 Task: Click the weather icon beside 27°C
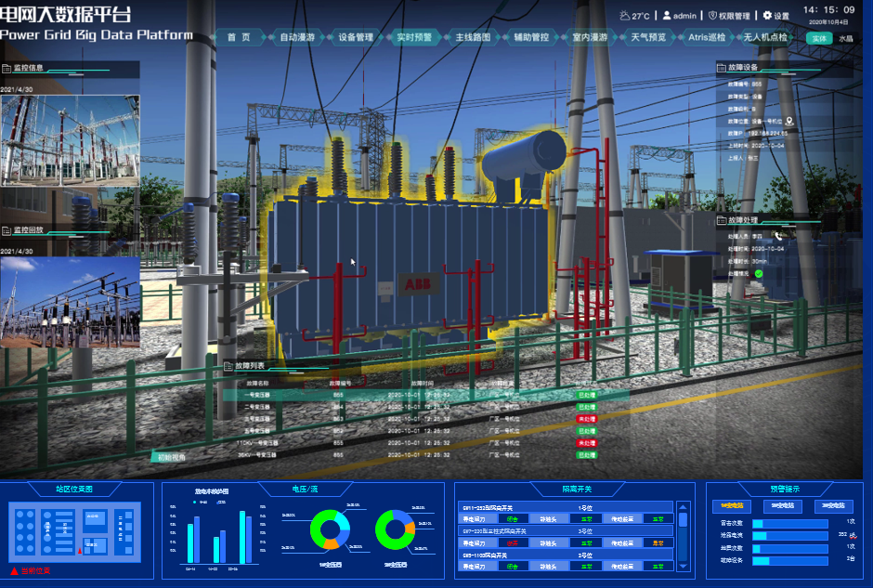coord(624,16)
